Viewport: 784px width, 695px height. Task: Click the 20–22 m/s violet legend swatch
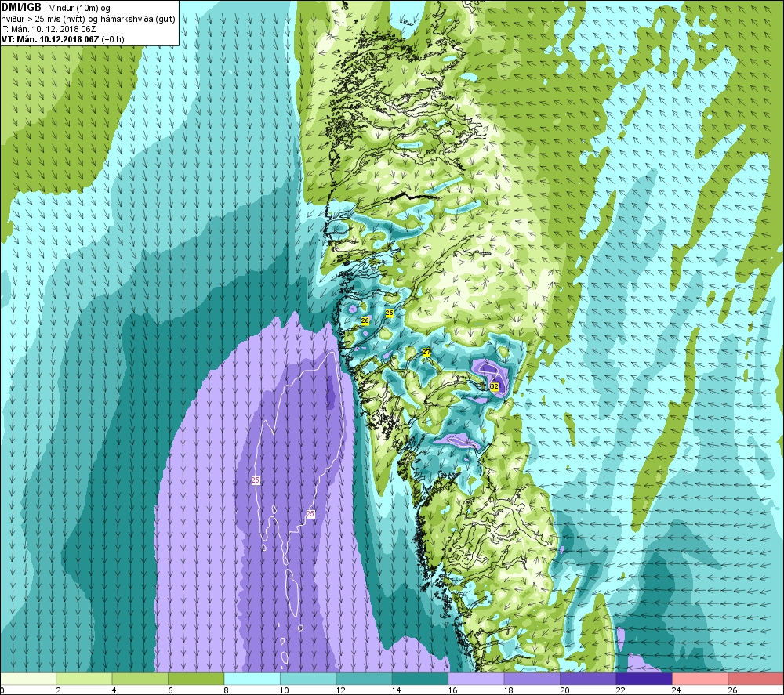[x=589, y=679]
